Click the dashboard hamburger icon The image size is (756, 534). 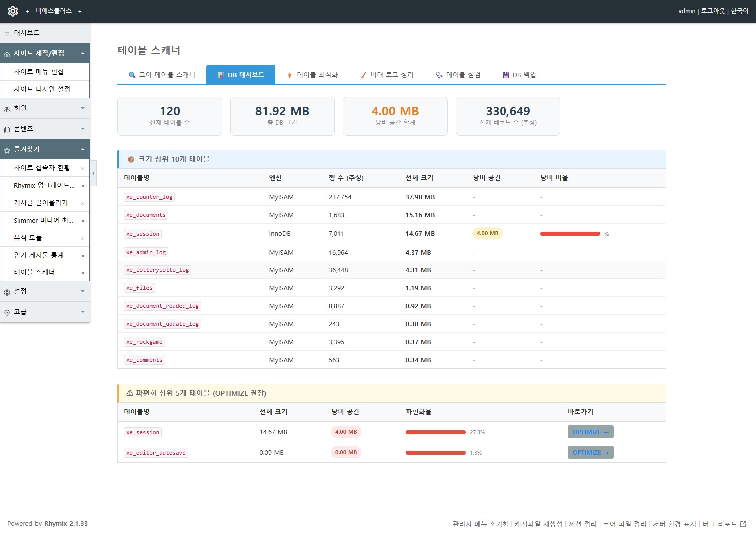(7, 34)
